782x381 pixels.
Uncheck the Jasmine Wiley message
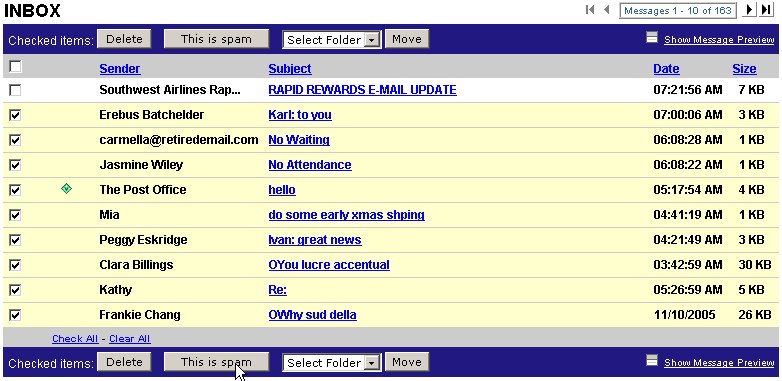pos(15,165)
